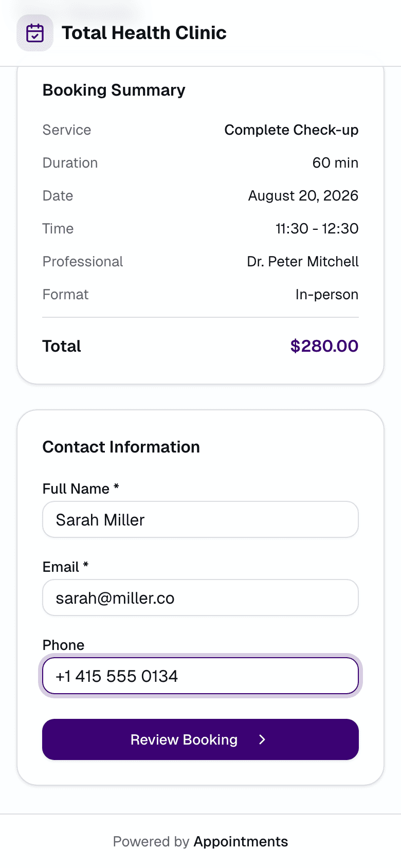
Task: Click the 60 min duration value
Action: (335, 163)
